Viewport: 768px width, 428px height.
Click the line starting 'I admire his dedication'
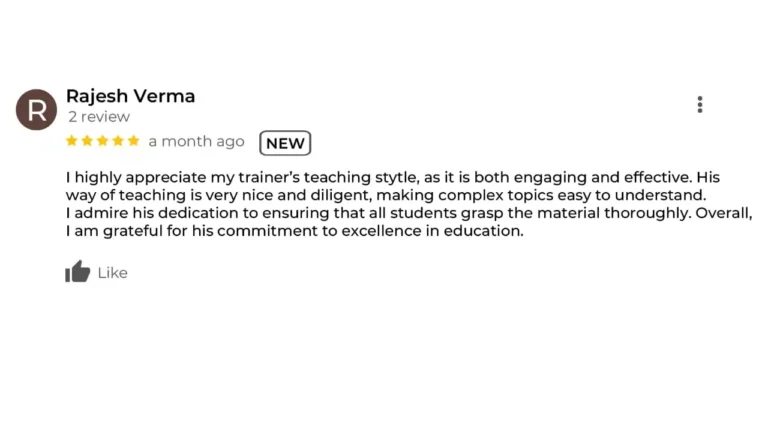tap(409, 213)
